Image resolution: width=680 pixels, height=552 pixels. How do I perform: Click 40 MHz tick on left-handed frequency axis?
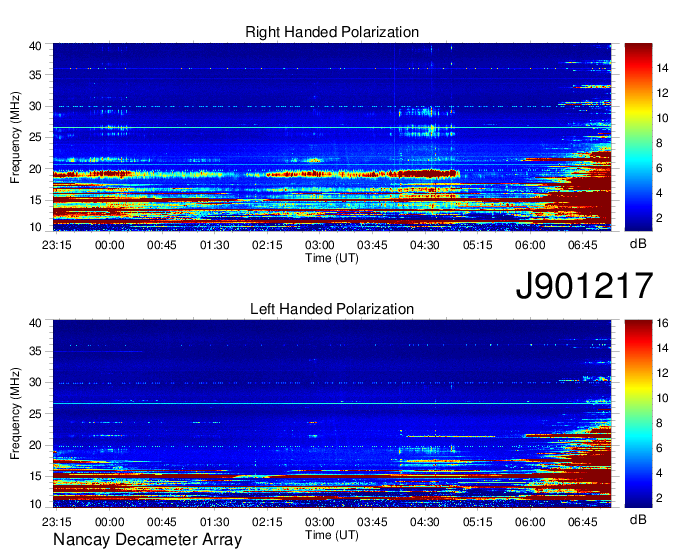tap(35, 323)
